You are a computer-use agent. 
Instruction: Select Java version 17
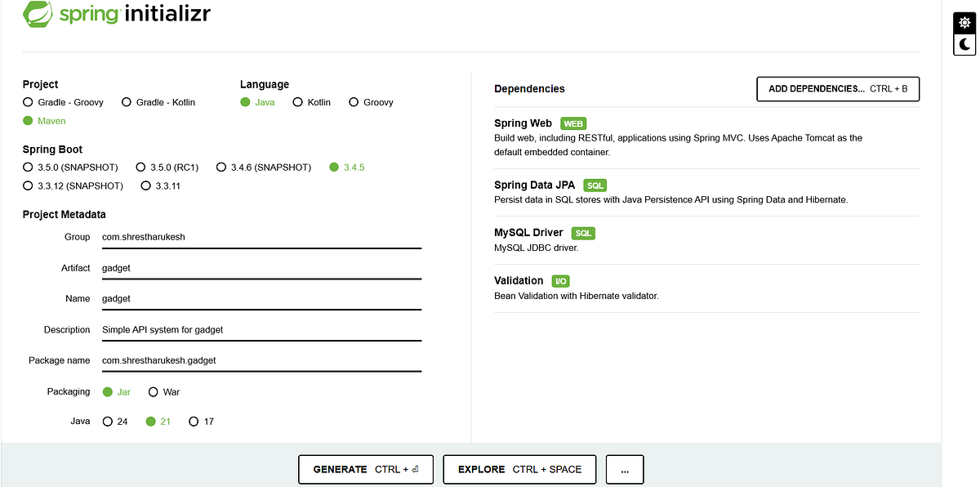201,422
